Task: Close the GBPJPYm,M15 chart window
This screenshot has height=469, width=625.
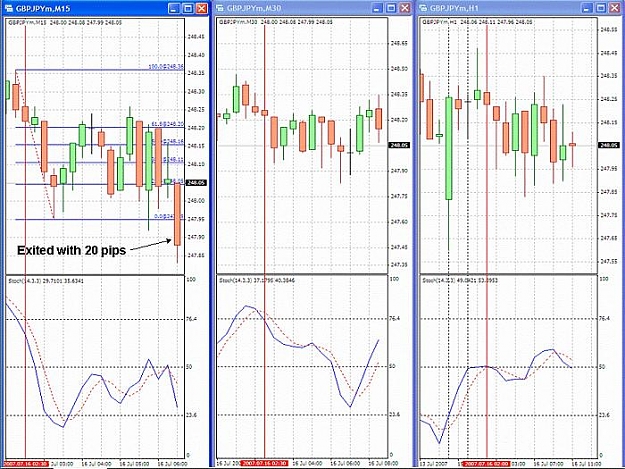Action: click(202, 8)
